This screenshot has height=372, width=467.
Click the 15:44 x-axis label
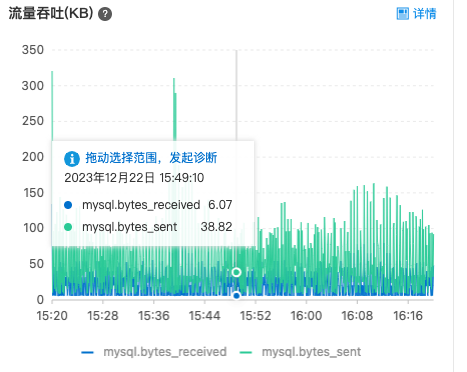tap(205, 315)
